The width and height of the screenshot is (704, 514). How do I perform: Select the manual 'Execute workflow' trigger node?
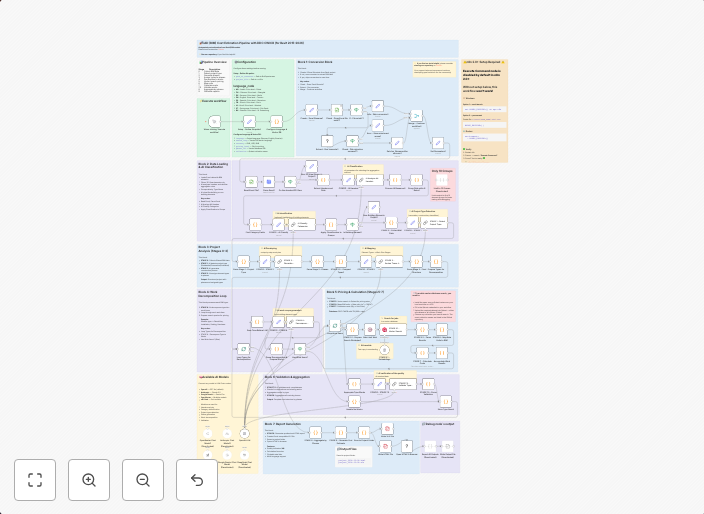click(x=215, y=122)
